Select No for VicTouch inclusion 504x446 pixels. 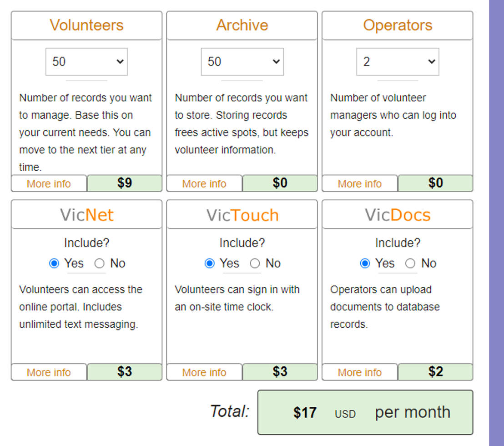coord(255,263)
